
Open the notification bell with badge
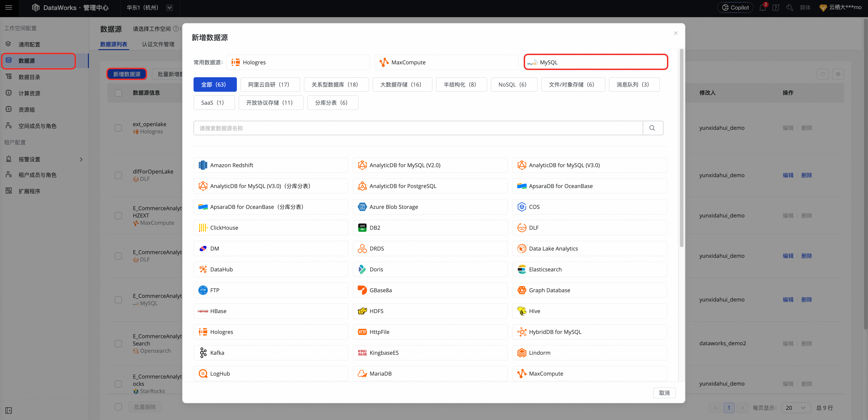point(763,8)
